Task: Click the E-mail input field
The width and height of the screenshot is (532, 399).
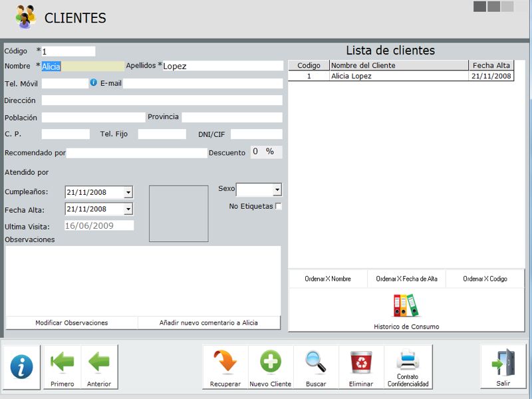Action: [x=202, y=83]
